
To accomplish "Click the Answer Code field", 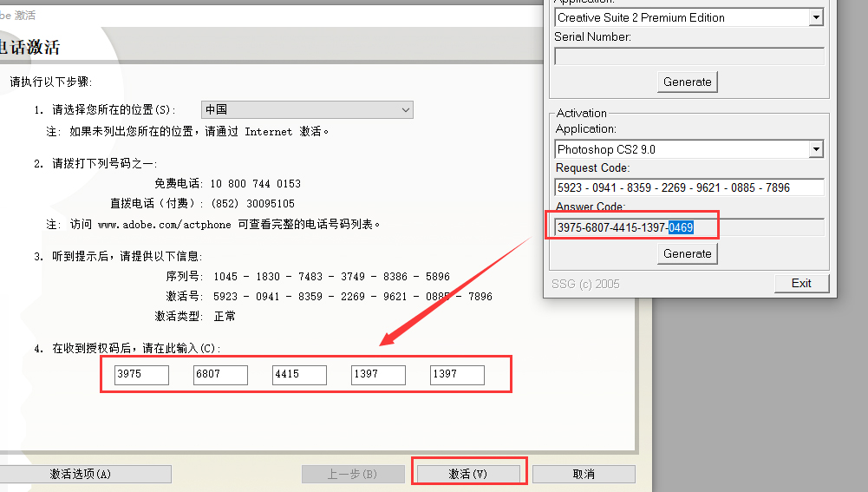I will coord(689,227).
